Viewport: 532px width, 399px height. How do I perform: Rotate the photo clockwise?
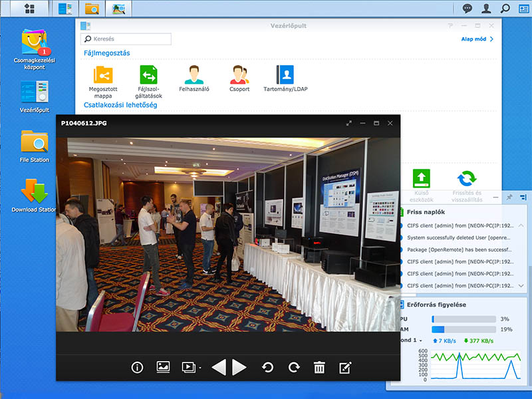click(x=293, y=367)
